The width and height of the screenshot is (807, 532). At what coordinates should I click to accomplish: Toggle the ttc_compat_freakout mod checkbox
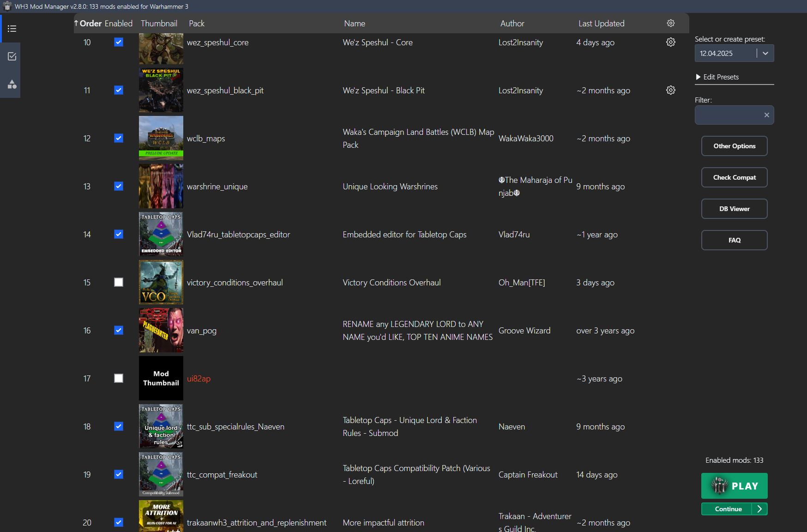coord(119,474)
